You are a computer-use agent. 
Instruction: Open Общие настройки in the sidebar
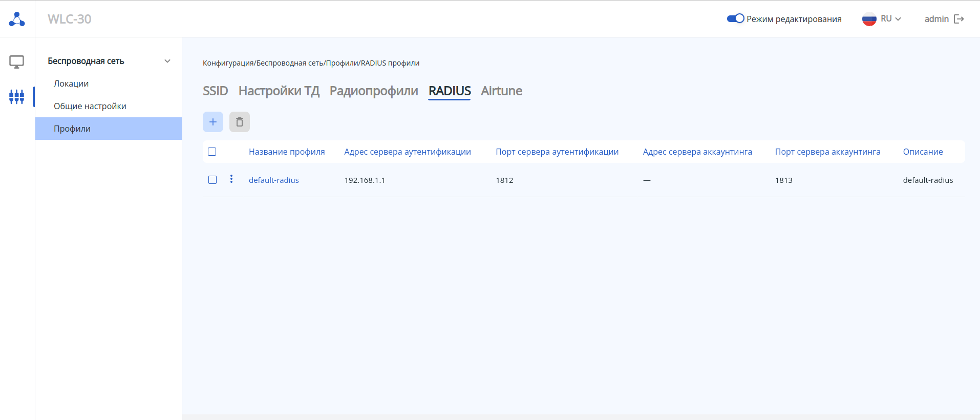[x=90, y=106]
